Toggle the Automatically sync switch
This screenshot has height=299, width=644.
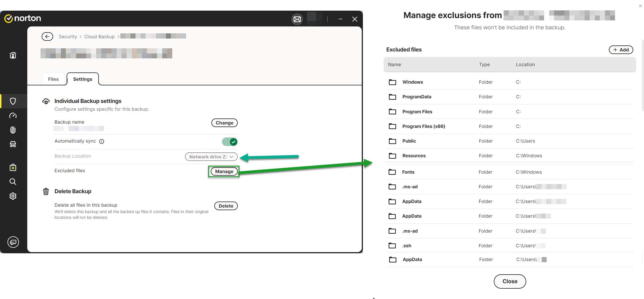pos(230,142)
